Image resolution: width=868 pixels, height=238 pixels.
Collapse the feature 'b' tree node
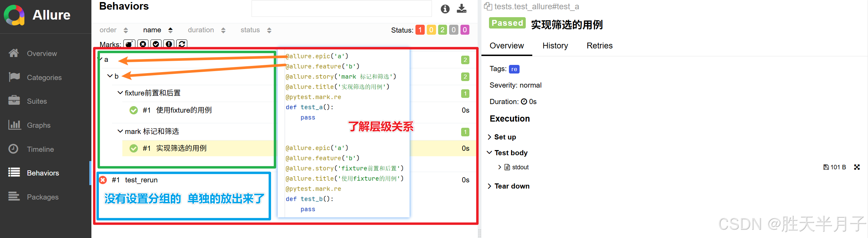(110, 76)
